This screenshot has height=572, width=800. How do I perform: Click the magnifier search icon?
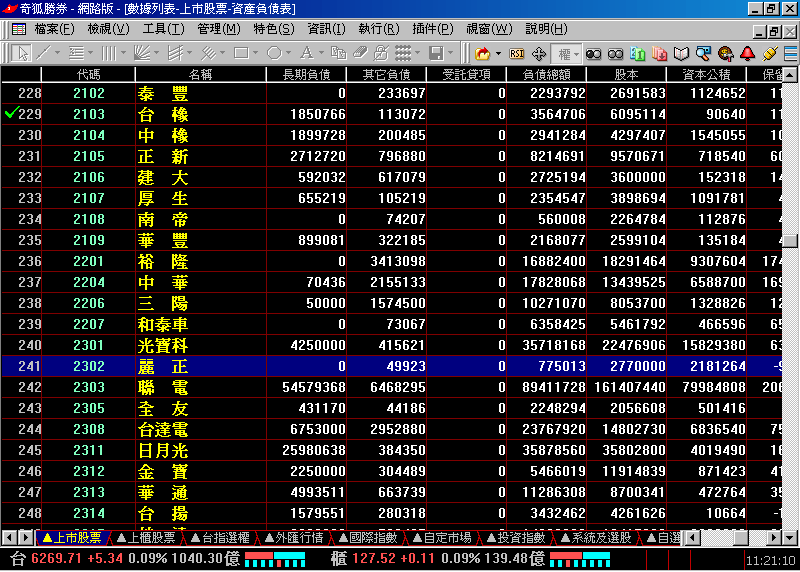point(703,54)
